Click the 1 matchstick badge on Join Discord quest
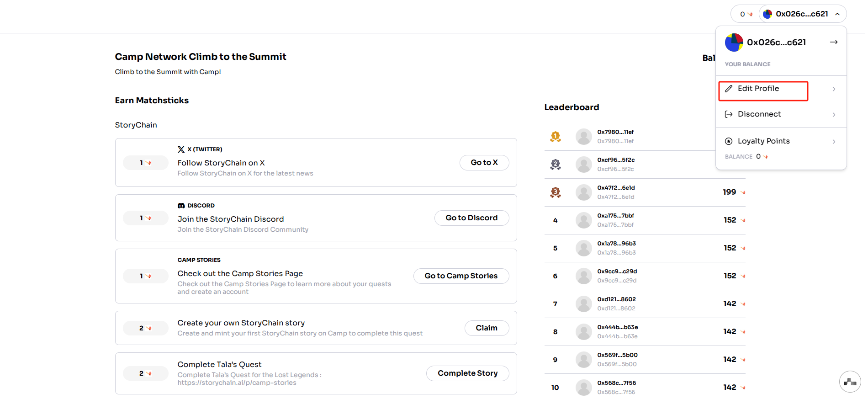The width and height of the screenshot is (868, 399). [x=146, y=218]
